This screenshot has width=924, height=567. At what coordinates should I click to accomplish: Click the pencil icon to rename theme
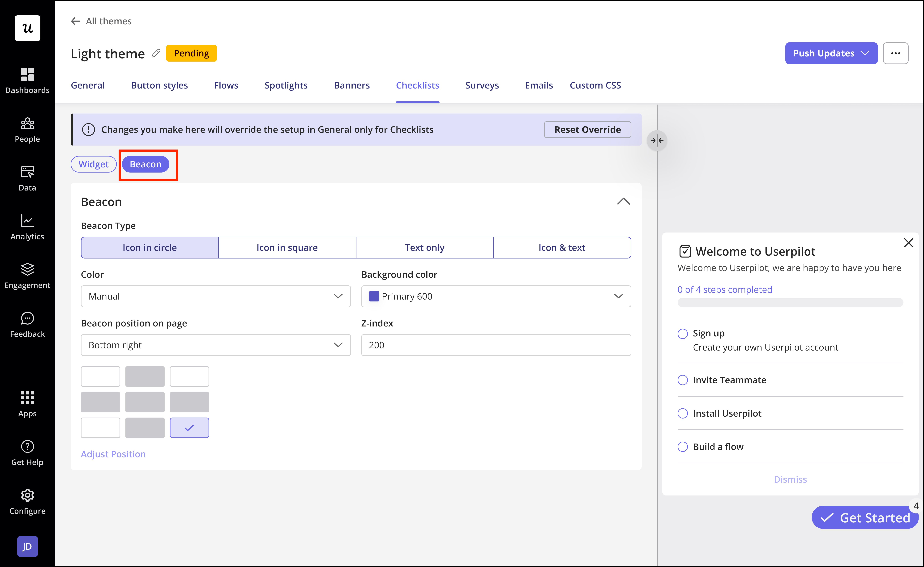156,54
